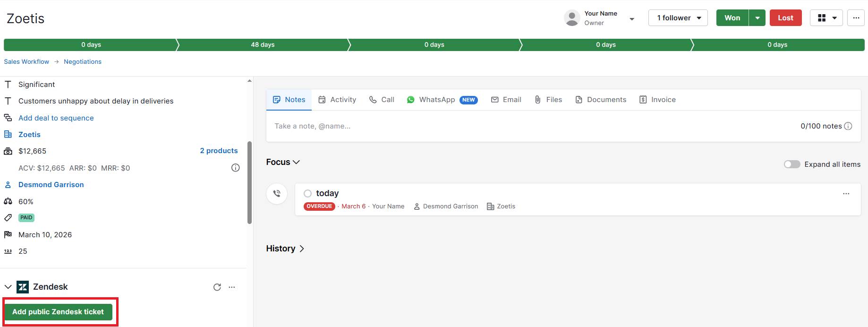Screen dimensions: 868x327
Task: Switch to the Call tab
Action: point(382,100)
